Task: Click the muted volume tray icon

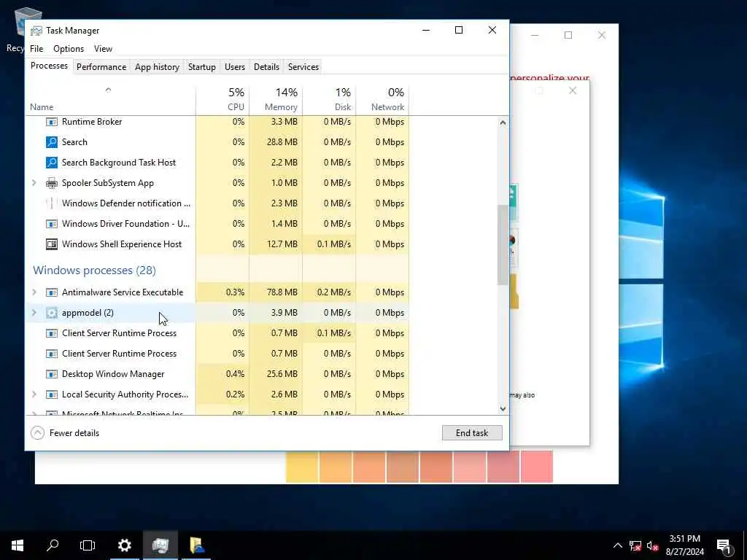Action: [x=653, y=545]
